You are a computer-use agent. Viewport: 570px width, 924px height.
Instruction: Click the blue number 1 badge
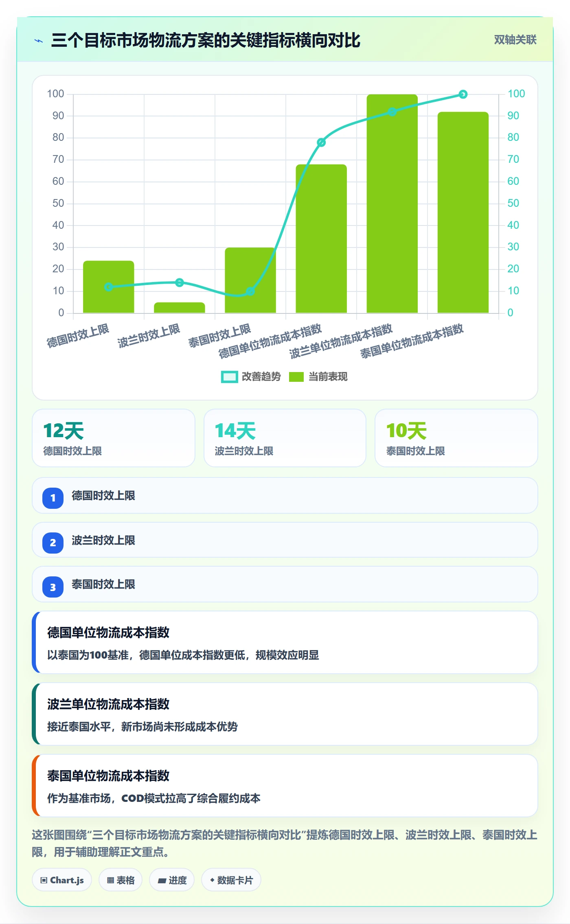[x=53, y=498]
